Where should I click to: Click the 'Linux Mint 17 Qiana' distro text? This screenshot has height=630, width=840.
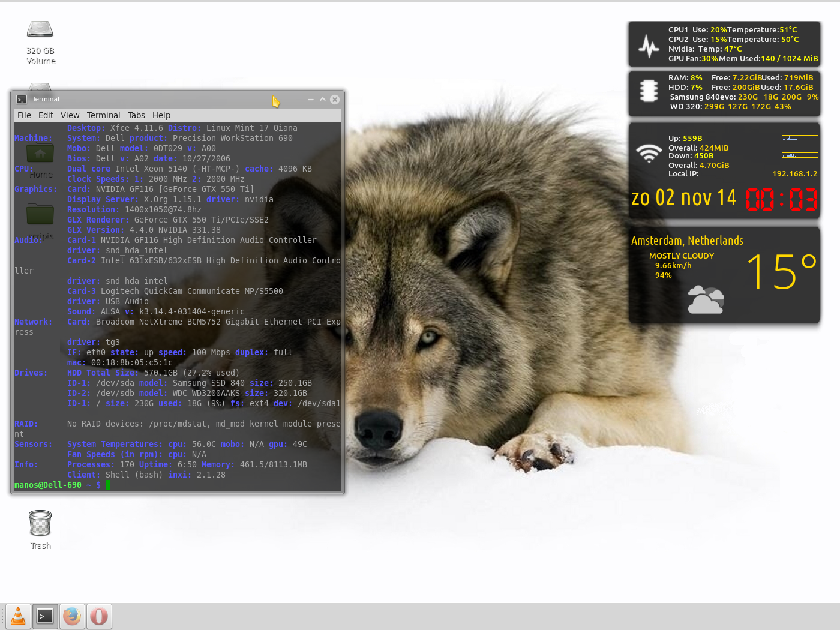(252, 128)
